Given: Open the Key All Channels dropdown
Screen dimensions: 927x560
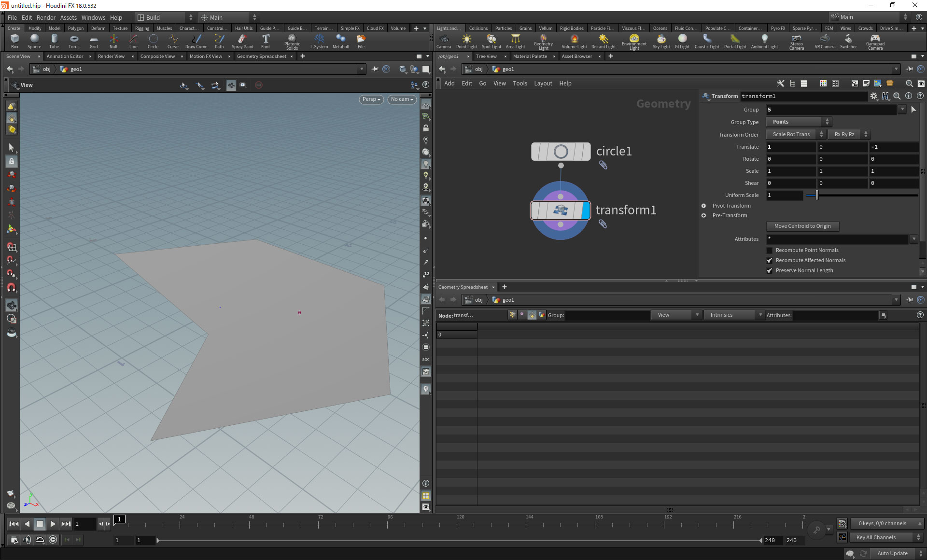Looking at the screenshot, I should coord(888,537).
